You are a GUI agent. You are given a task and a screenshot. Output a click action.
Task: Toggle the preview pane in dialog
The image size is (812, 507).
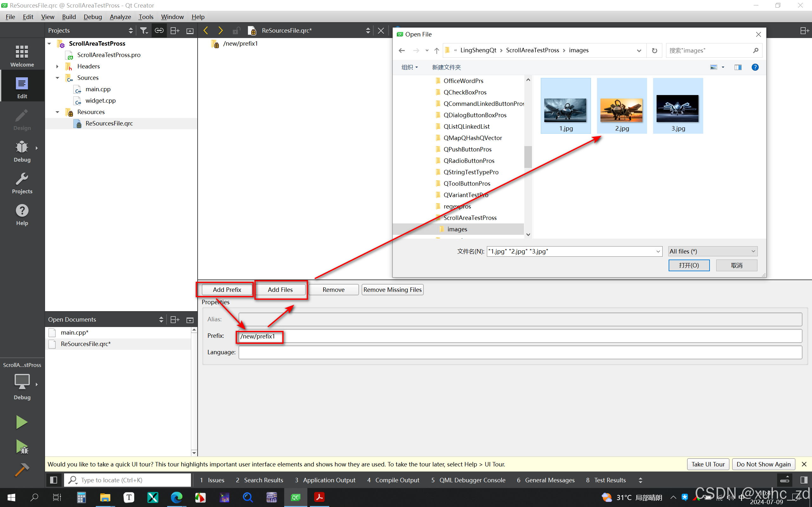738,67
